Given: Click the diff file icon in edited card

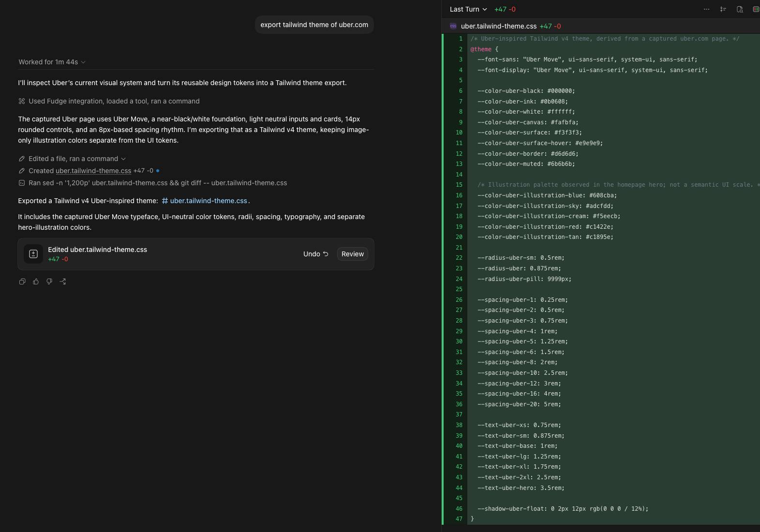Looking at the screenshot, I should tap(33, 254).
